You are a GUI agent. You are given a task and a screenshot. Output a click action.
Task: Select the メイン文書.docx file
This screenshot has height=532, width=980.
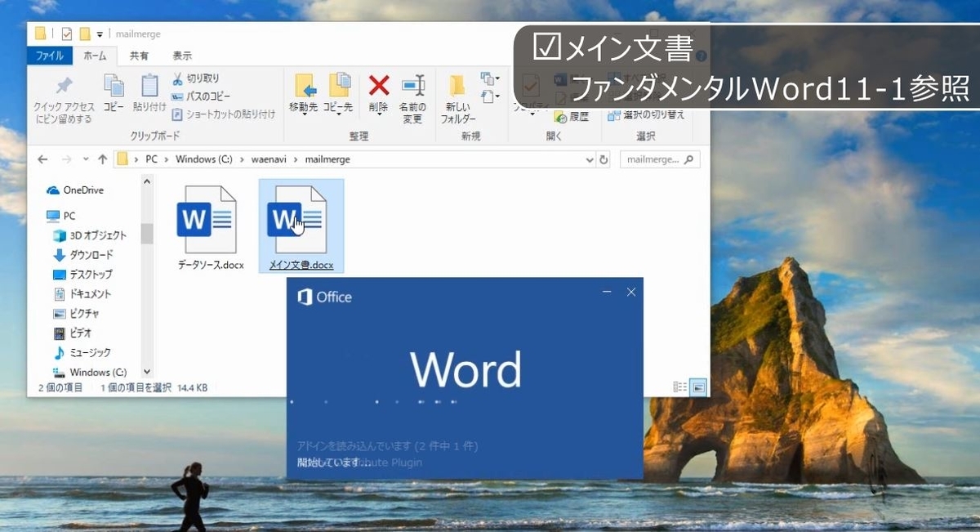(x=301, y=228)
